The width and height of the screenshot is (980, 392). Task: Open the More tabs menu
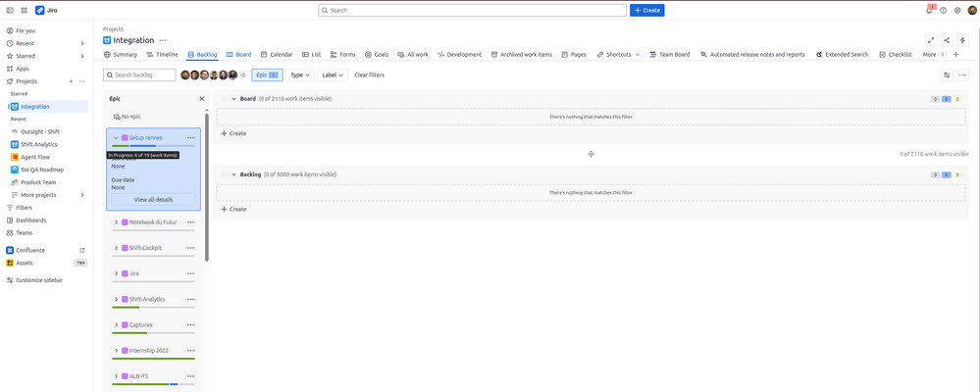tap(934, 54)
